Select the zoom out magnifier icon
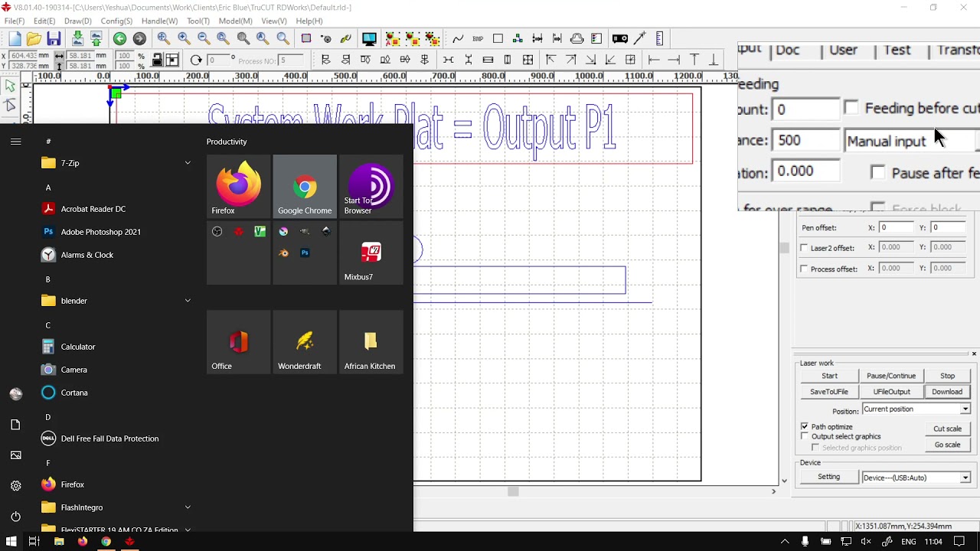The width and height of the screenshot is (980, 551). (204, 39)
